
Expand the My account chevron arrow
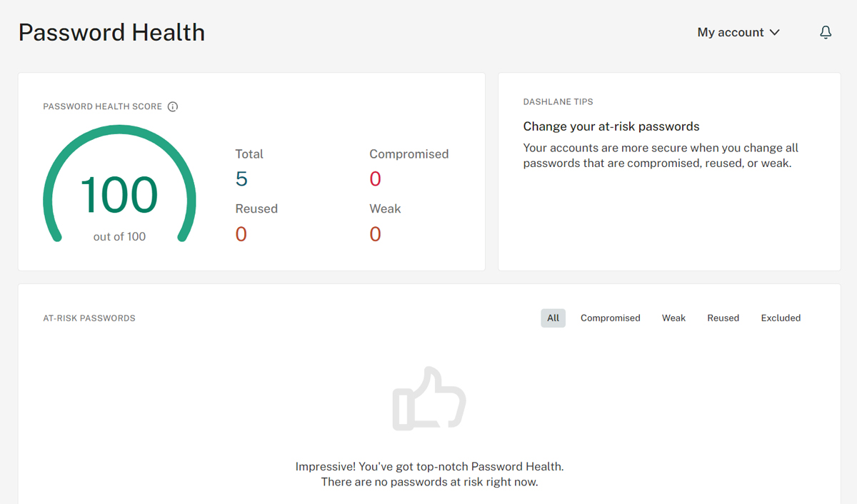click(x=776, y=32)
